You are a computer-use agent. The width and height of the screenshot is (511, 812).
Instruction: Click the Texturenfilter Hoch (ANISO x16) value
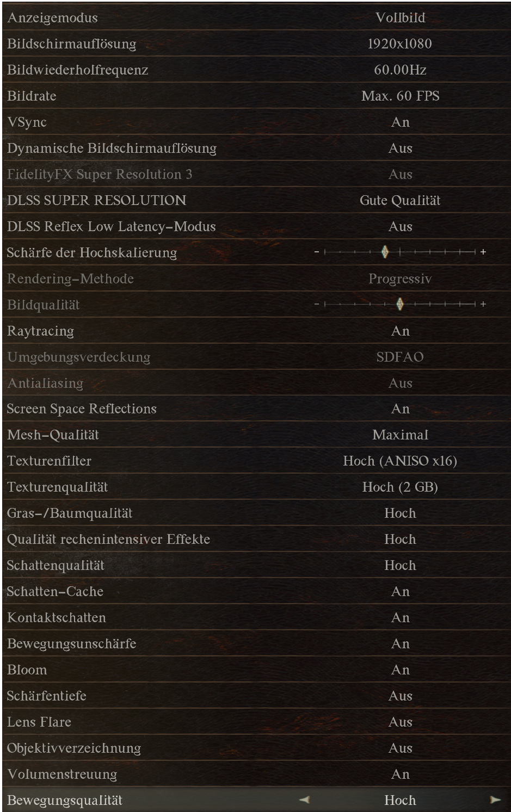(x=401, y=461)
